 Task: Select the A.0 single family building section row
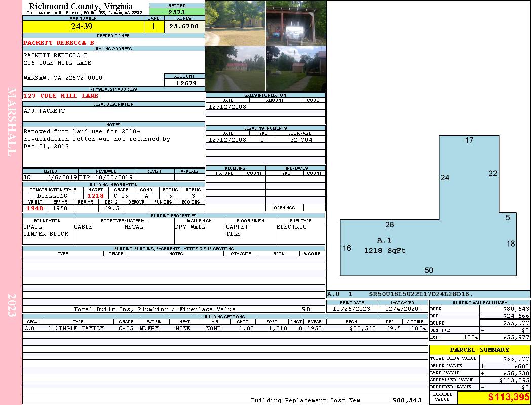[224, 328]
